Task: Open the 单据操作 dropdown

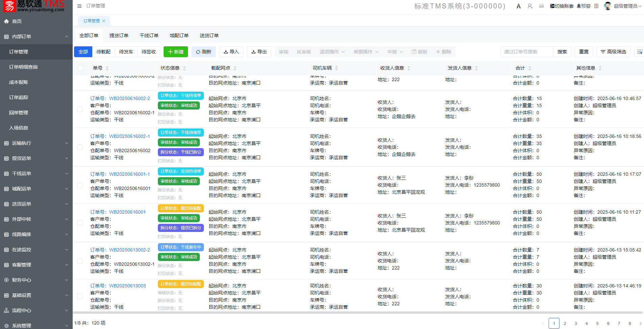Action: tap(366, 52)
